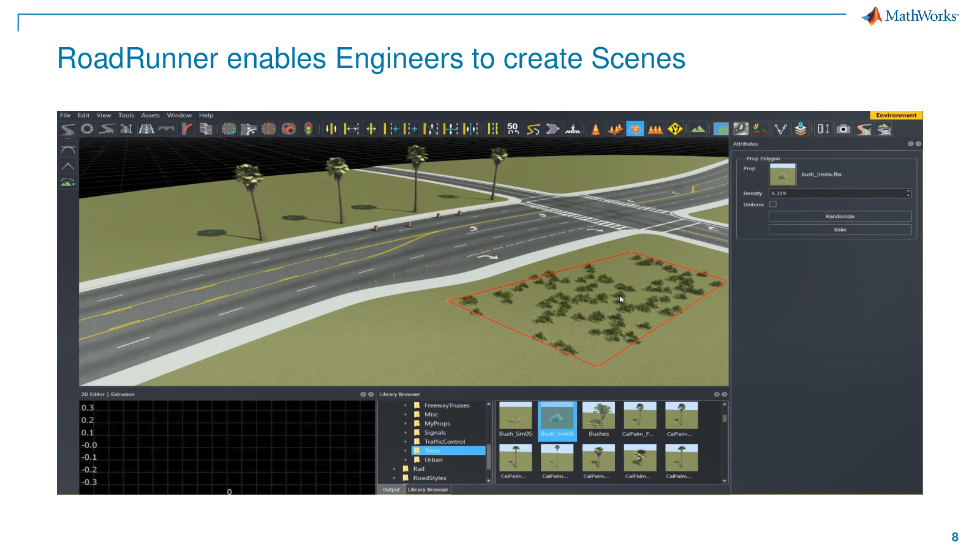Expand the RoadStyles folder arrow
The height and width of the screenshot is (551, 980).
[394, 478]
